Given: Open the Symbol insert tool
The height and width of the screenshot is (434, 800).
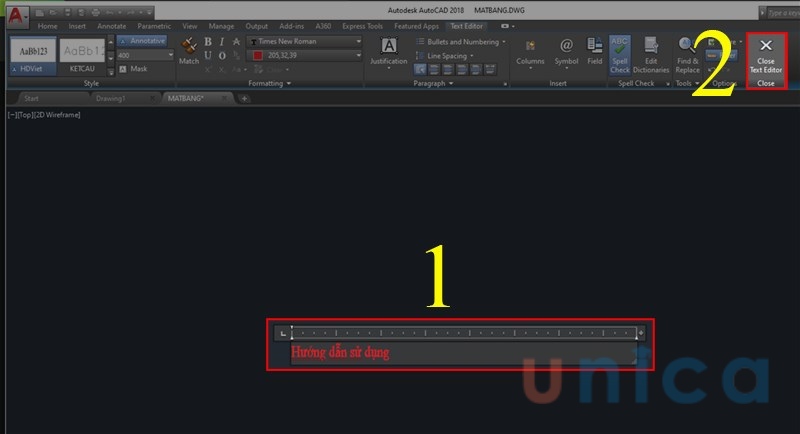Looking at the screenshot, I should [566, 52].
